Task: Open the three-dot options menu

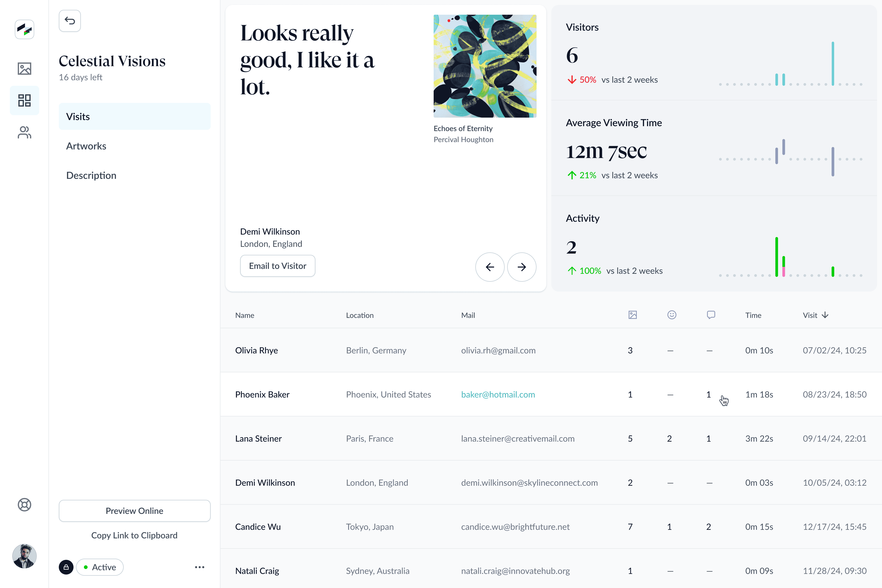Action: 199,567
